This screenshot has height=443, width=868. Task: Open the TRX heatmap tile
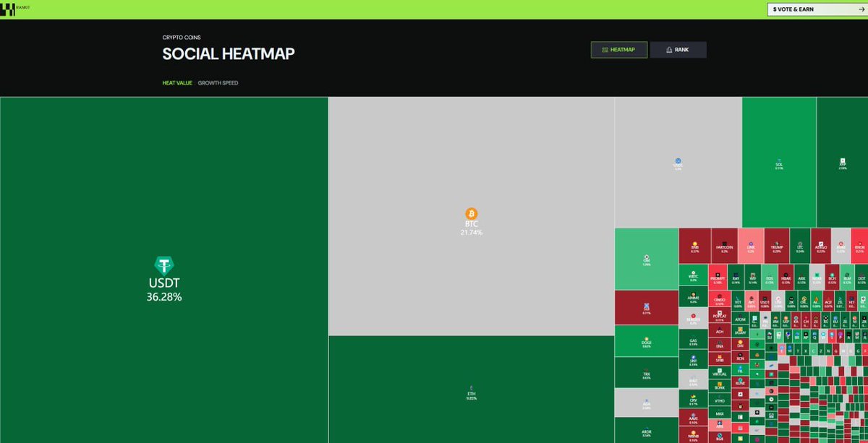[x=647, y=372]
